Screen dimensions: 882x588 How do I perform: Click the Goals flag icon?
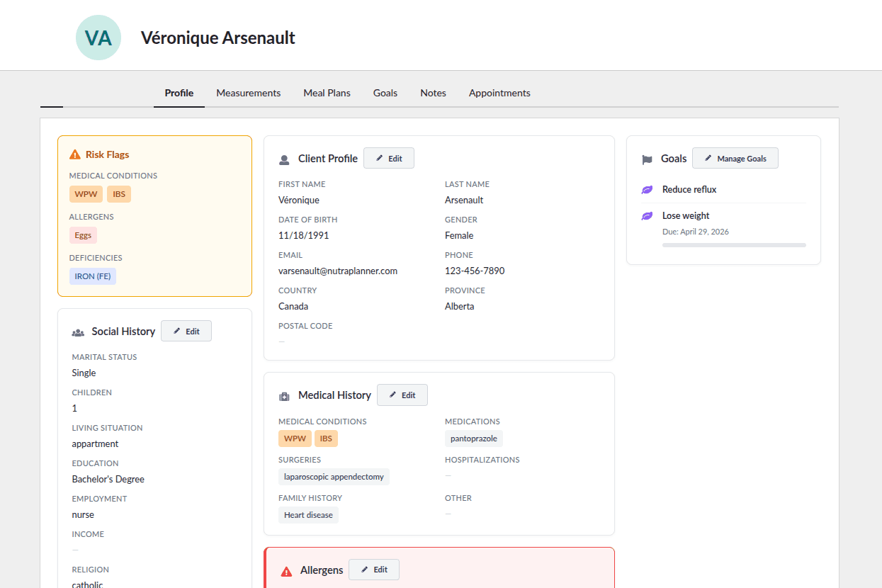tap(647, 159)
